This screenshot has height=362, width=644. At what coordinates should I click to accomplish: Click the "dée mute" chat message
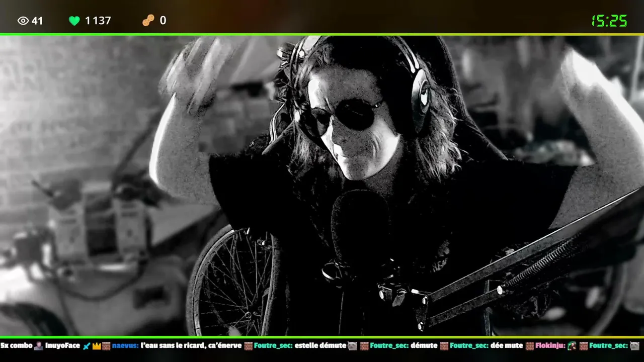(x=507, y=346)
